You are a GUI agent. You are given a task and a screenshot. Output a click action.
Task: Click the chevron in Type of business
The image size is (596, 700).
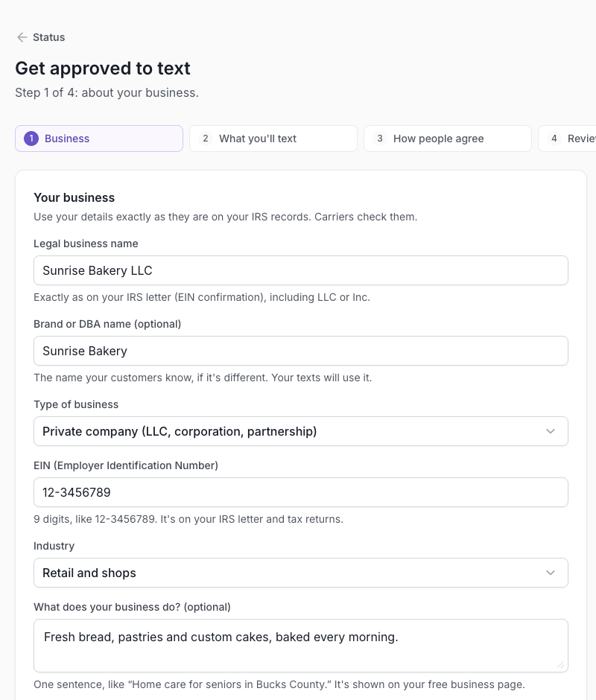click(x=551, y=431)
